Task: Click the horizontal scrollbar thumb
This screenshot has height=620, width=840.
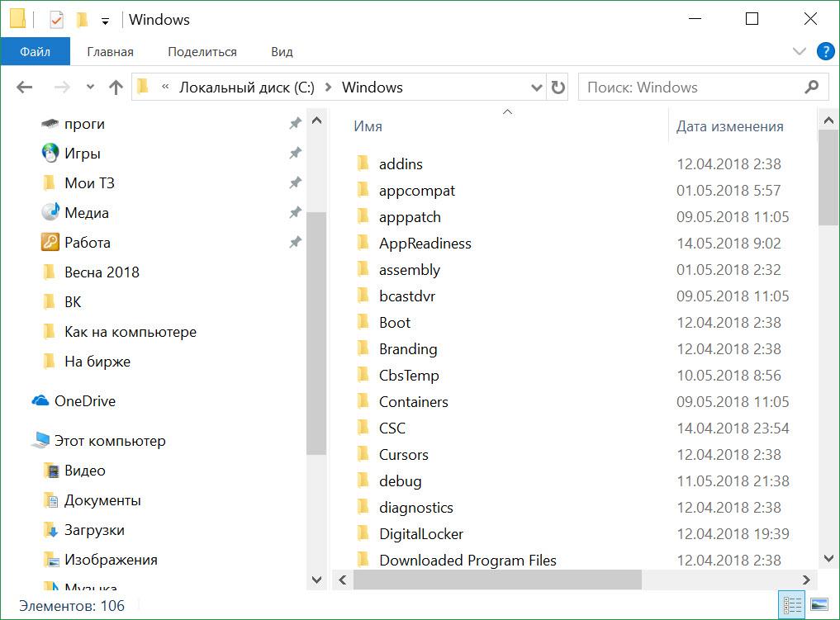Action: (x=496, y=580)
